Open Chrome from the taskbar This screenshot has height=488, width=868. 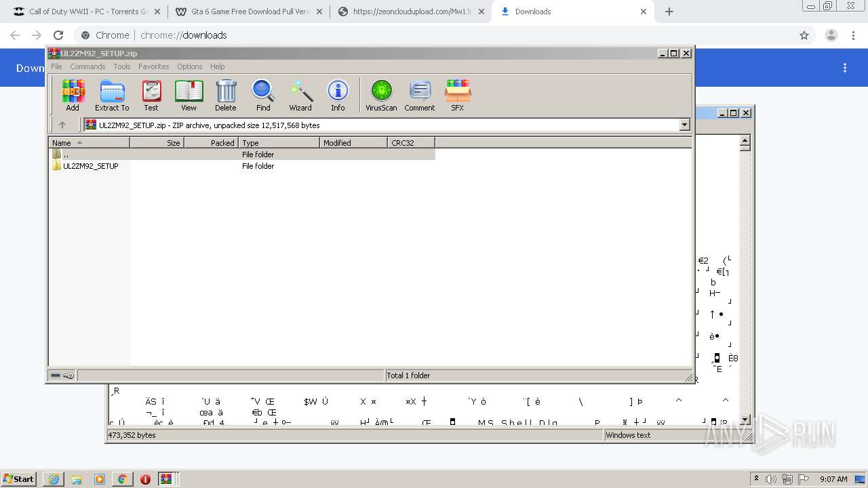pos(122,479)
